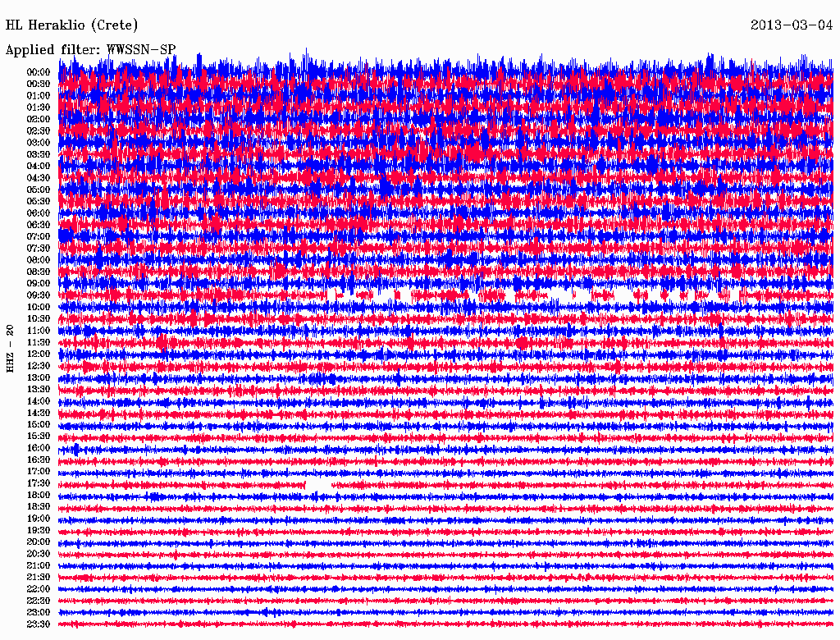
Task: Click the 05:00 time label
Action: tap(39, 190)
